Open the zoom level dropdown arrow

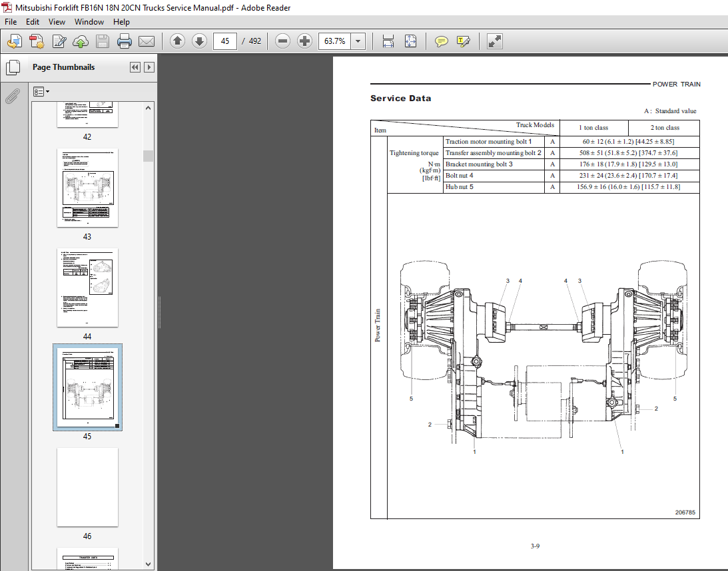pos(358,41)
